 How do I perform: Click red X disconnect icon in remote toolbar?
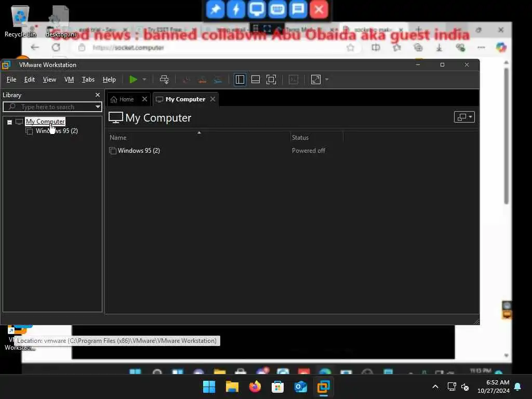[318, 9]
